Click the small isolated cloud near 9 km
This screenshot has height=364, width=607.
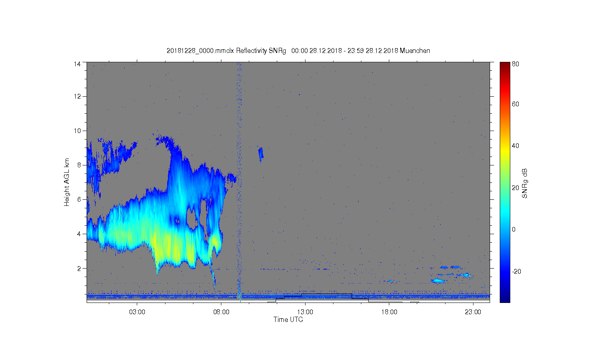(261, 154)
